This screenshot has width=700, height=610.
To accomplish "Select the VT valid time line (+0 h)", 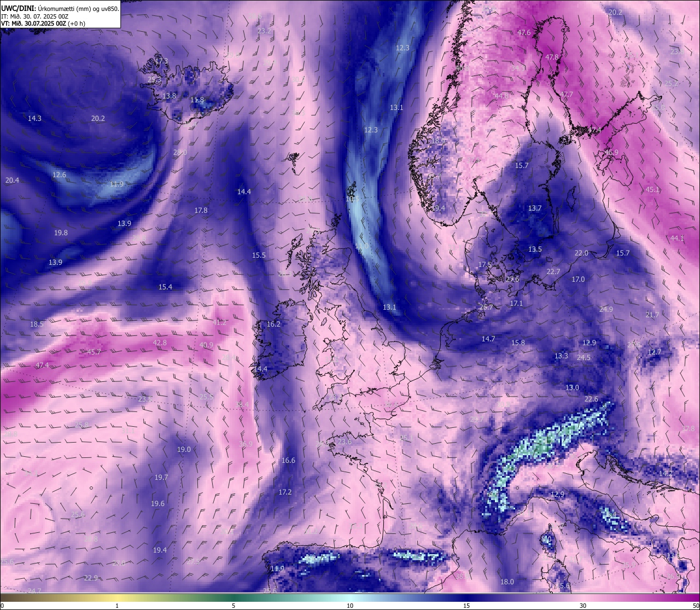I will coord(43,24).
